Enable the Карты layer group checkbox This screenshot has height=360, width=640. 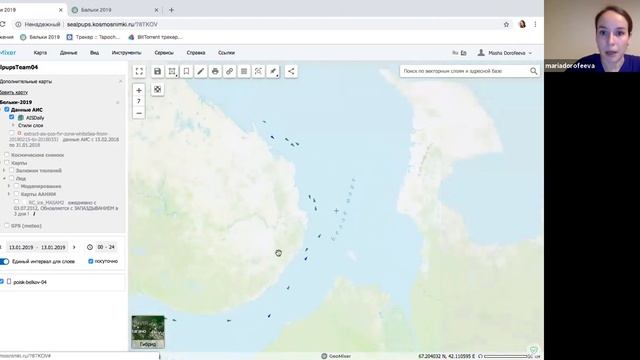point(7,162)
